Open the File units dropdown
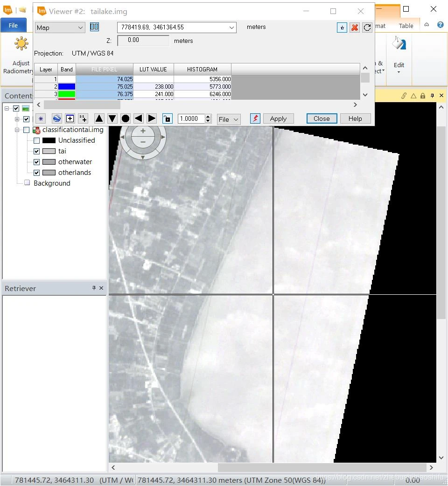 [x=229, y=119]
